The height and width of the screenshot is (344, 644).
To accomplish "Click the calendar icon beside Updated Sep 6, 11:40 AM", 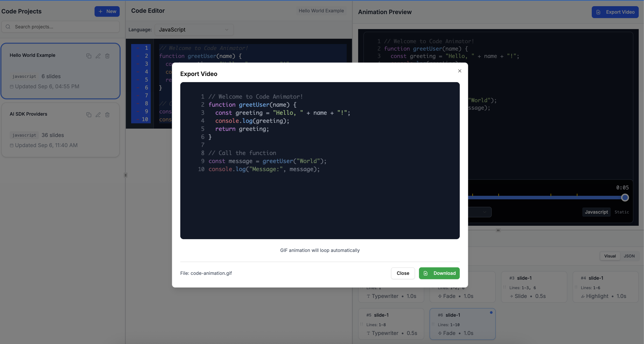I will pos(11,145).
